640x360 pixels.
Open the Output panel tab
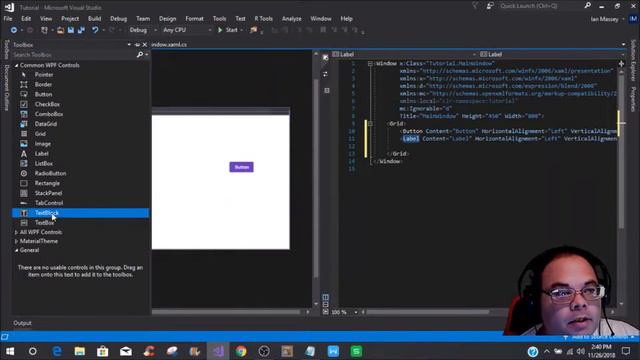click(22, 323)
